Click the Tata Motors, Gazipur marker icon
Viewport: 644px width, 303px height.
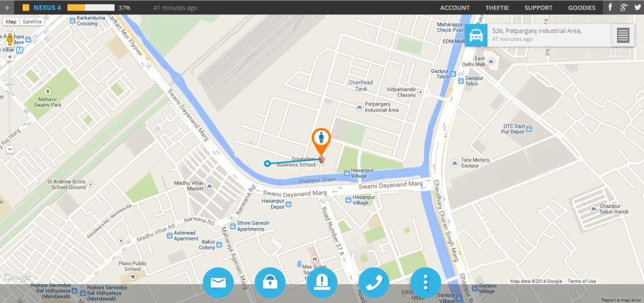click(455, 163)
